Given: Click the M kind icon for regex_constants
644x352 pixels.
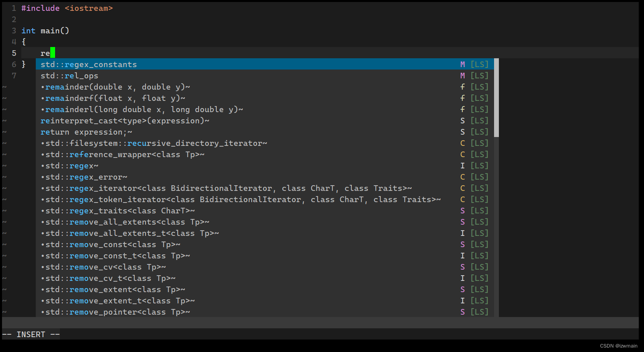Looking at the screenshot, I should (x=463, y=64).
